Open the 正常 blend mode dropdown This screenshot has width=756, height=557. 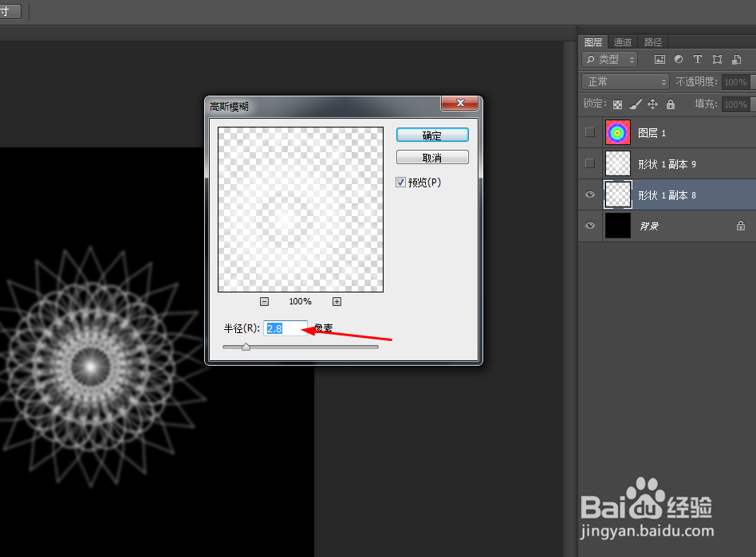click(x=626, y=82)
